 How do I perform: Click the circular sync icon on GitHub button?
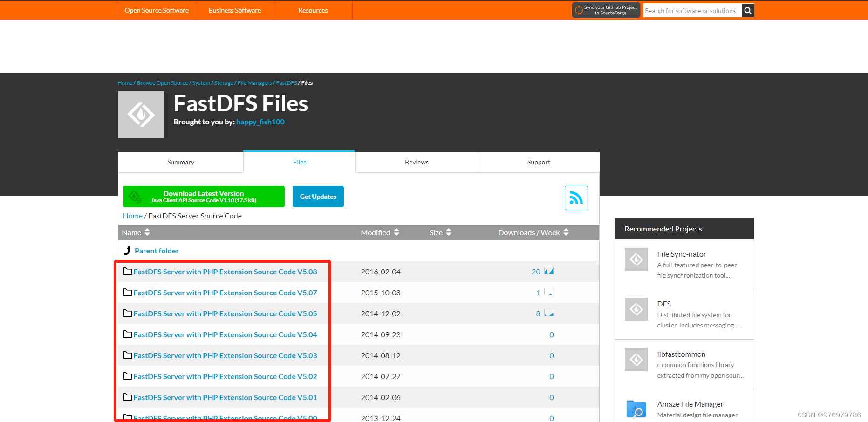coord(579,10)
